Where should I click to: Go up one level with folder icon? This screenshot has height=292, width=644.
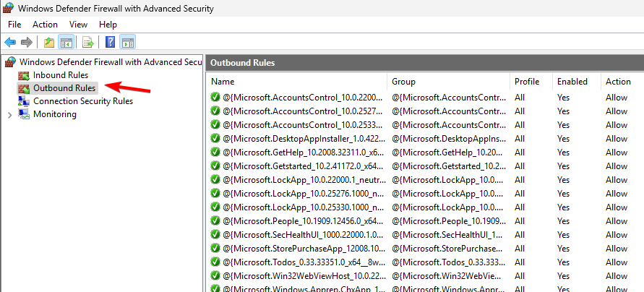[48, 42]
